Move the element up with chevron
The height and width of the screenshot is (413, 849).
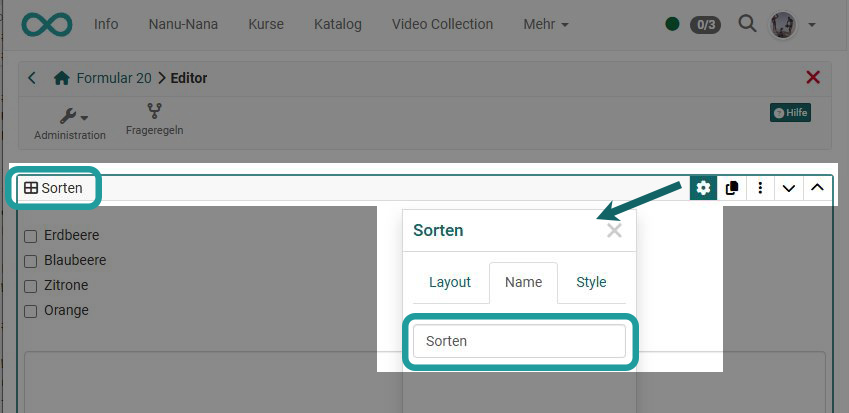tap(817, 188)
